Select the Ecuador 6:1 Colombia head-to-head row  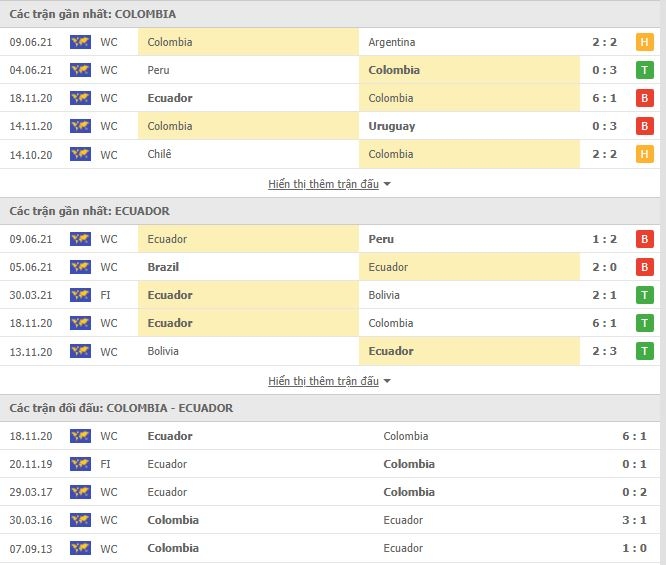coord(330,436)
